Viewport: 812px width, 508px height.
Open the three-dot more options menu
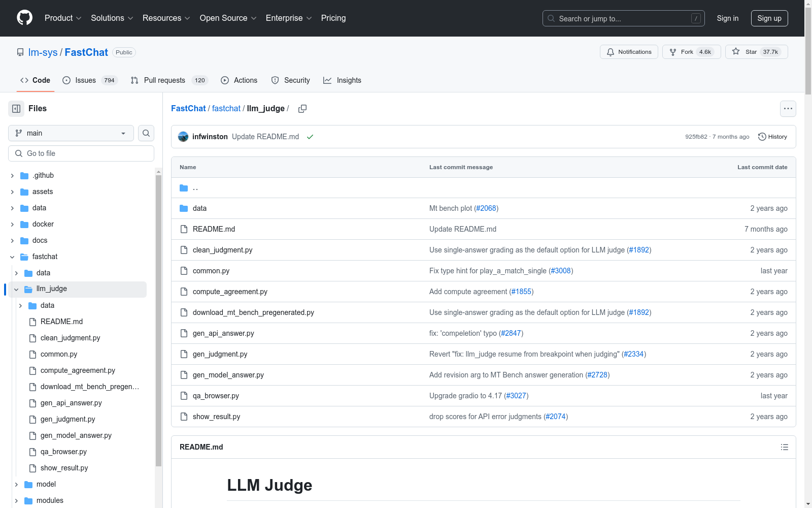tap(788, 109)
